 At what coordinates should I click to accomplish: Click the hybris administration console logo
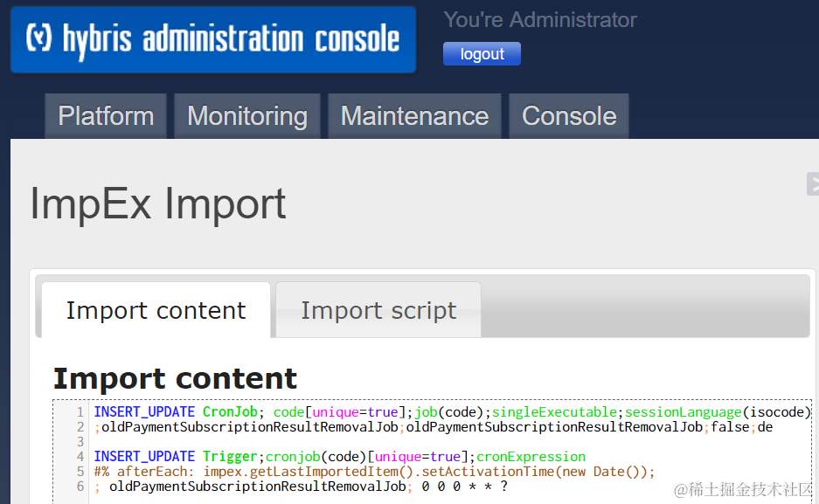click(213, 39)
